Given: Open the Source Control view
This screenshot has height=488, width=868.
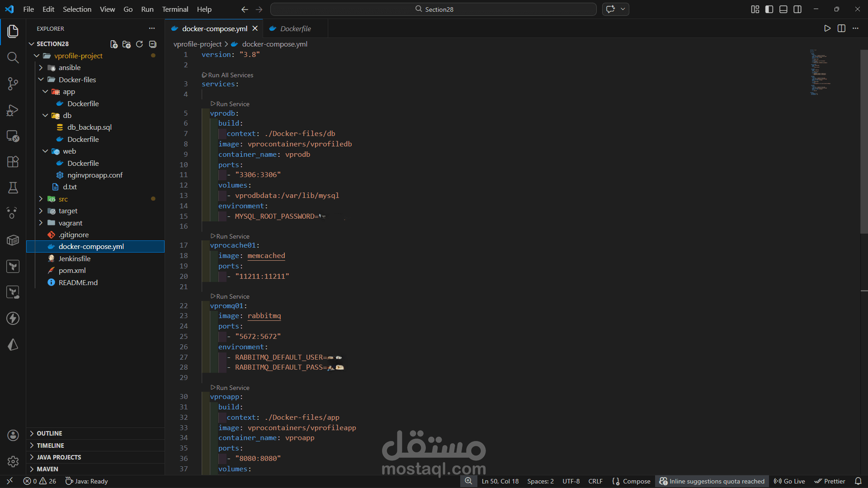Looking at the screenshot, I should tap(13, 84).
